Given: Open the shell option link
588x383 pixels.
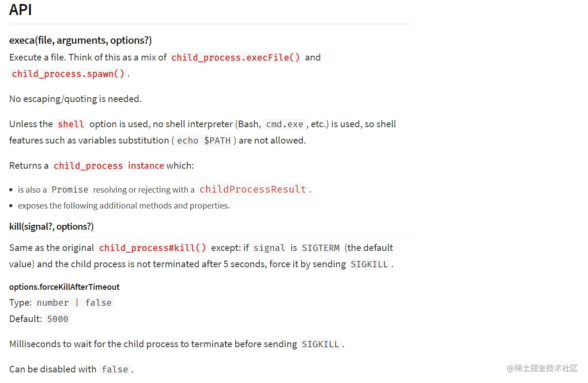Looking at the screenshot, I should (71, 124).
